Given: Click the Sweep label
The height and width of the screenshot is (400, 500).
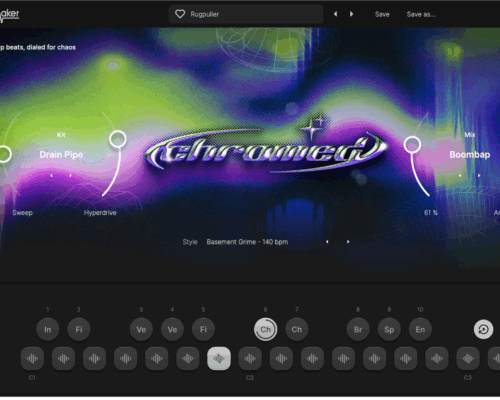Looking at the screenshot, I should [x=22, y=213].
